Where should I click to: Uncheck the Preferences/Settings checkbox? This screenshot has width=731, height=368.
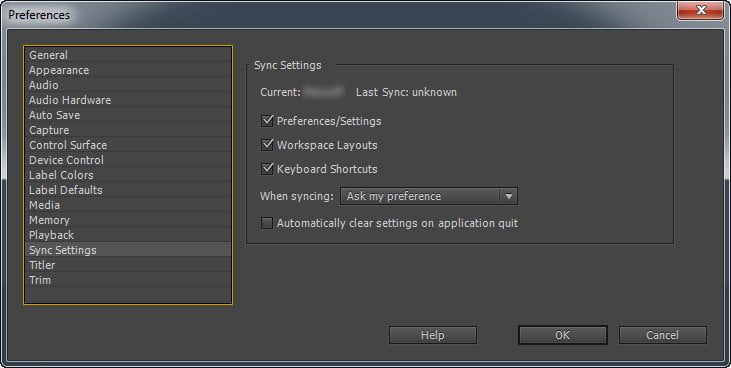click(267, 121)
